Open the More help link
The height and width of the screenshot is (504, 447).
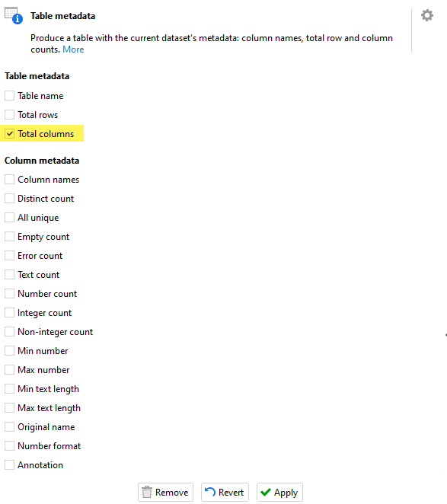73,49
